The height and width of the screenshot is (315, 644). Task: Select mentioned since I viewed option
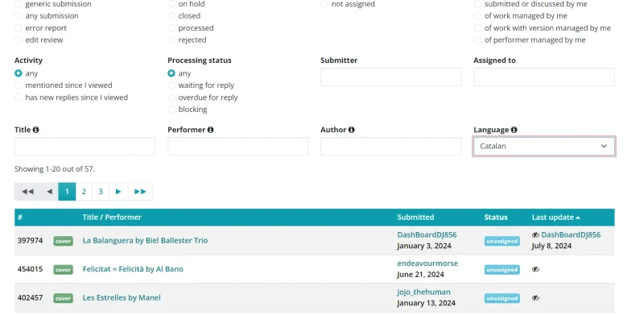click(18, 85)
